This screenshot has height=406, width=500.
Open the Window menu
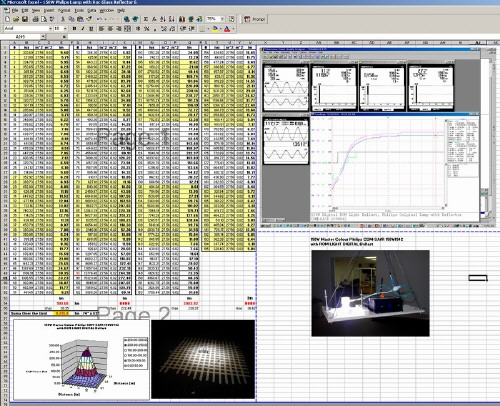coord(107,10)
